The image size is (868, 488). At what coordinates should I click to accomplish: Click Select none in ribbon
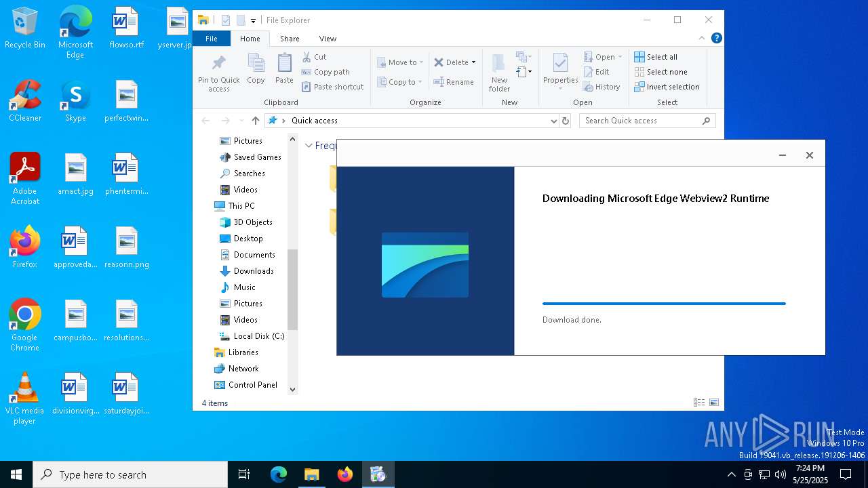click(661, 72)
